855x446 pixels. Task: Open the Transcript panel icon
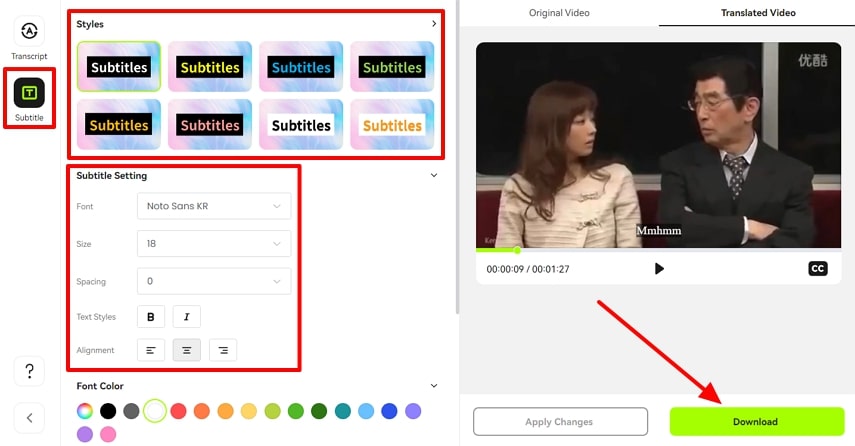pyautogui.click(x=29, y=32)
